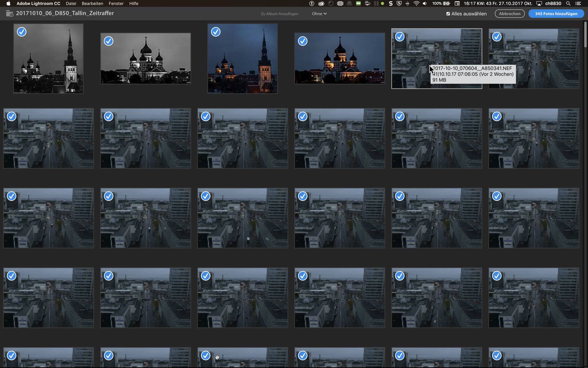Screen dimensions: 588x368
Task: Click the calendar icon in menu bar
Action: tap(457, 3)
